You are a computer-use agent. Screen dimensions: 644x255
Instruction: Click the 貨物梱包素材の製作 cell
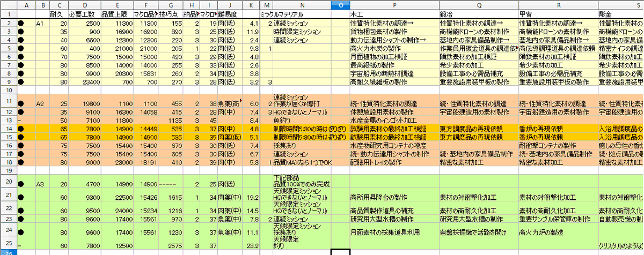(x=393, y=32)
